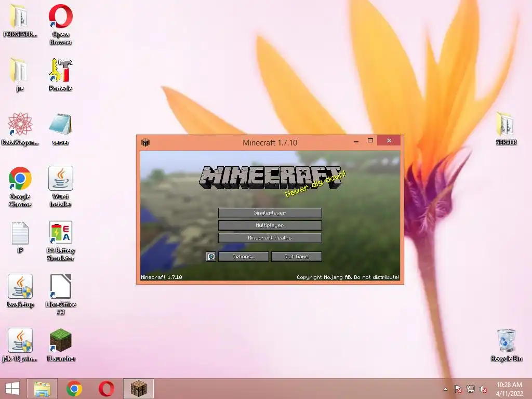532x399 pixels.
Task: Open the Windows Start button
Action: pyautogui.click(x=12, y=389)
